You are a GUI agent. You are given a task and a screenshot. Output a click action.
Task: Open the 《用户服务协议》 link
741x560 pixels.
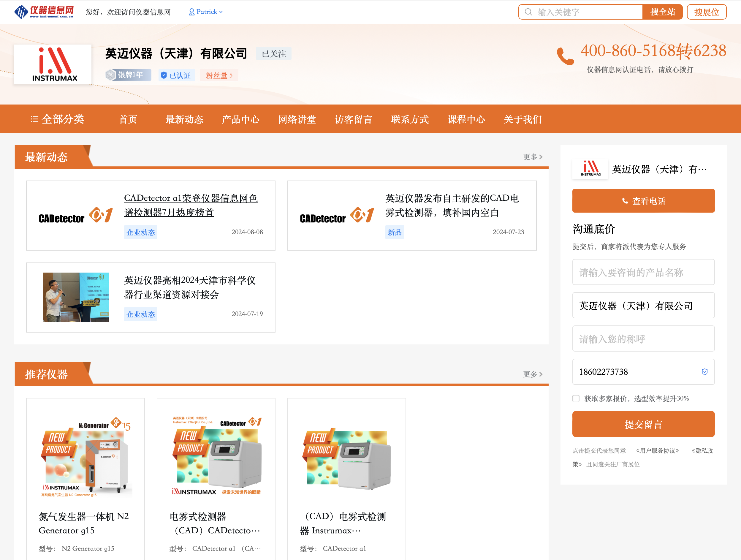pyautogui.click(x=657, y=451)
